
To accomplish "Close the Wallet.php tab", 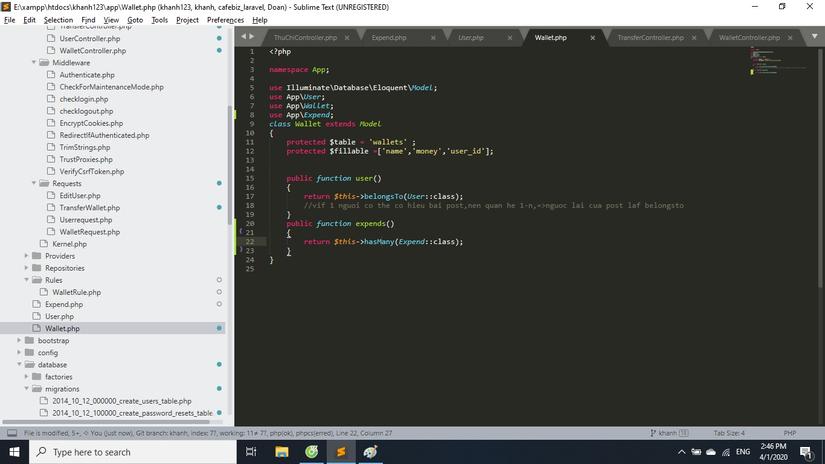I will 592,38.
